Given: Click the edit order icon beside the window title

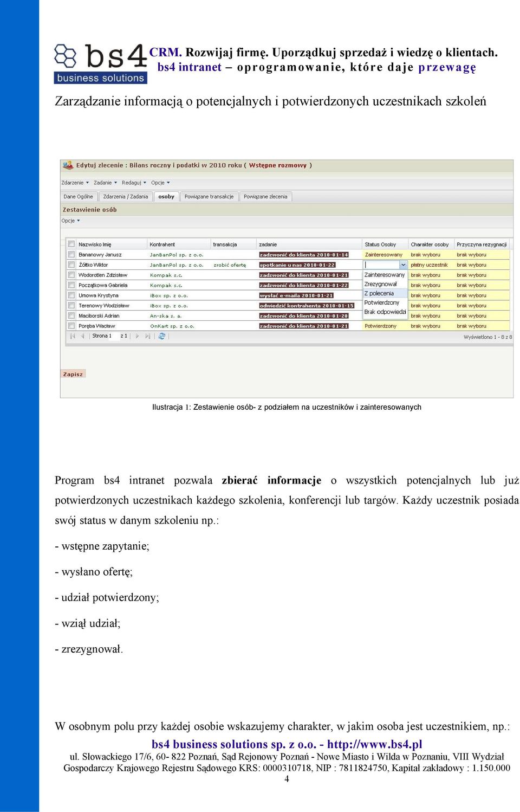Looking at the screenshot, I should [x=68, y=165].
